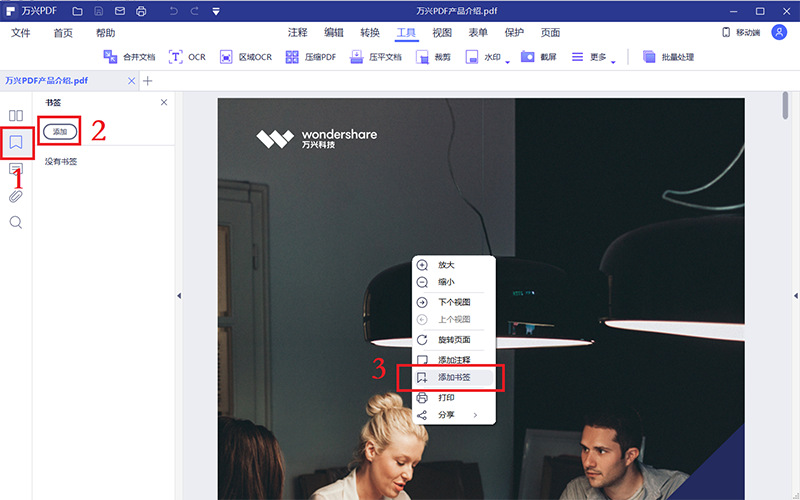The image size is (800, 500).
Task: Open the bookmark panel icon in sidebar
Action: click(x=16, y=142)
